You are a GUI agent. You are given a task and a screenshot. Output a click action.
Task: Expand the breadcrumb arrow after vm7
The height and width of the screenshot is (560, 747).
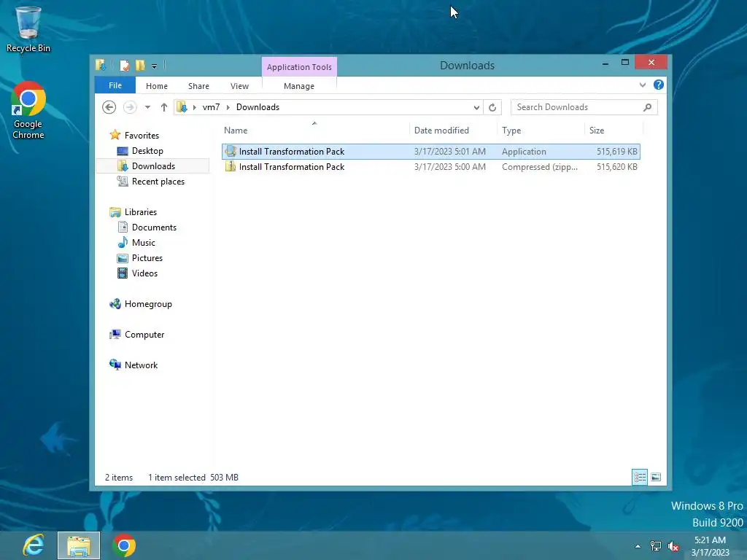pyautogui.click(x=228, y=107)
